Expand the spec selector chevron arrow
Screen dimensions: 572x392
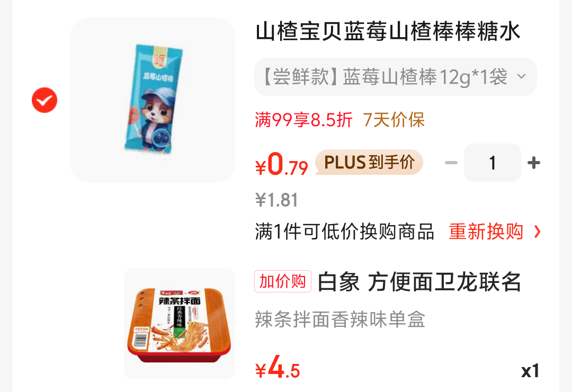[522, 76]
